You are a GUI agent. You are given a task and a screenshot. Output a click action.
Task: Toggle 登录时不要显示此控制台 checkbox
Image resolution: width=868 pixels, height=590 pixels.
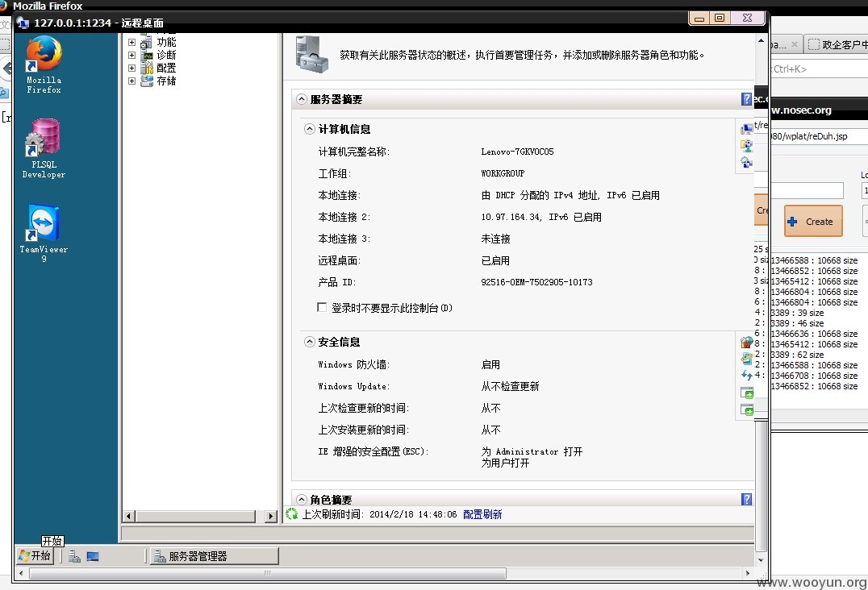322,307
